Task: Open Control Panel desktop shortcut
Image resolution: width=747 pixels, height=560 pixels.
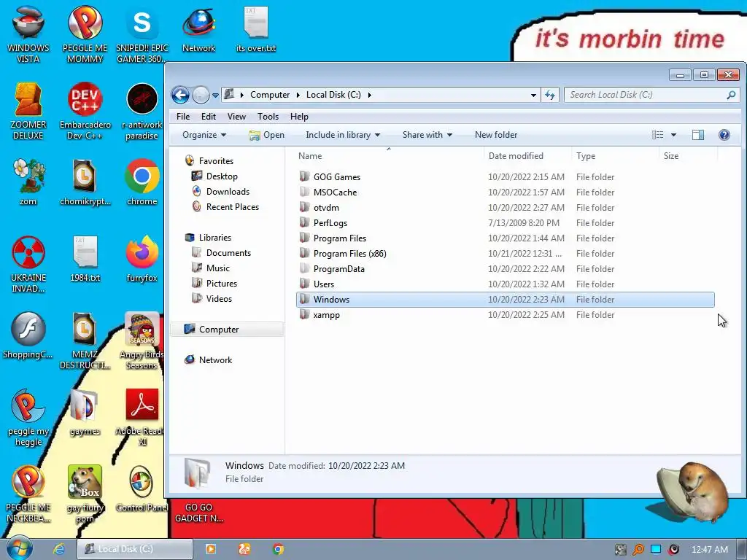Action: point(142,489)
